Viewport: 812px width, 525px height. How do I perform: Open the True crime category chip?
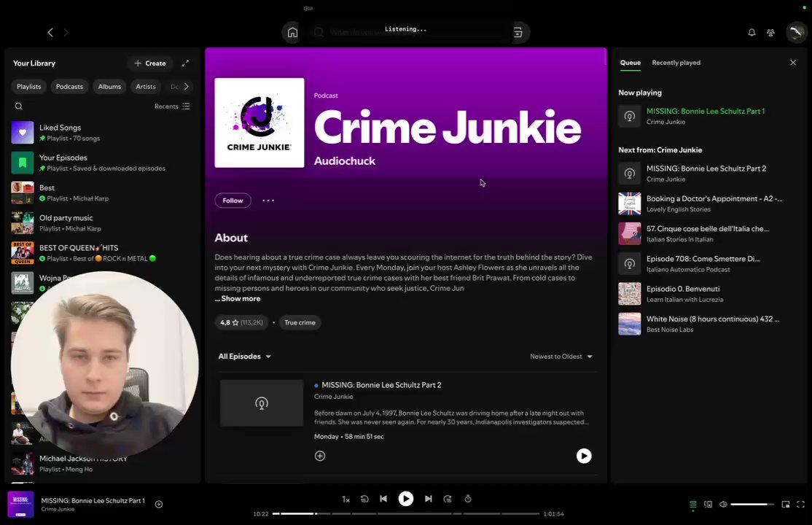click(x=300, y=322)
